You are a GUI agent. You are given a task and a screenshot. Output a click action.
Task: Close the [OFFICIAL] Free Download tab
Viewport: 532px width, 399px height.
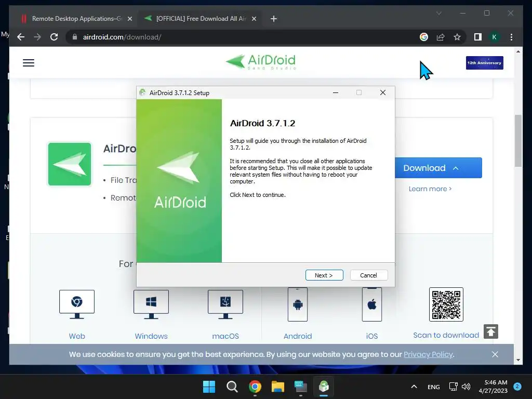(254, 19)
